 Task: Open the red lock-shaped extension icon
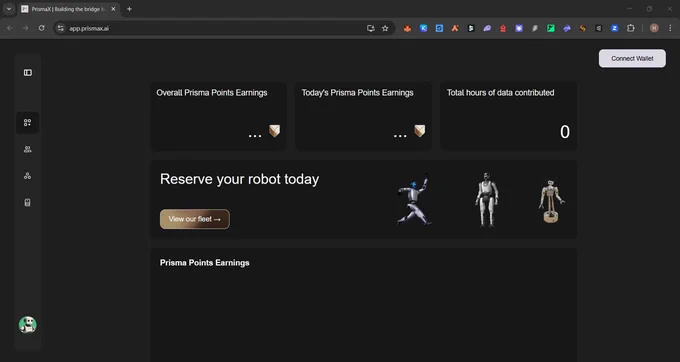tap(503, 28)
